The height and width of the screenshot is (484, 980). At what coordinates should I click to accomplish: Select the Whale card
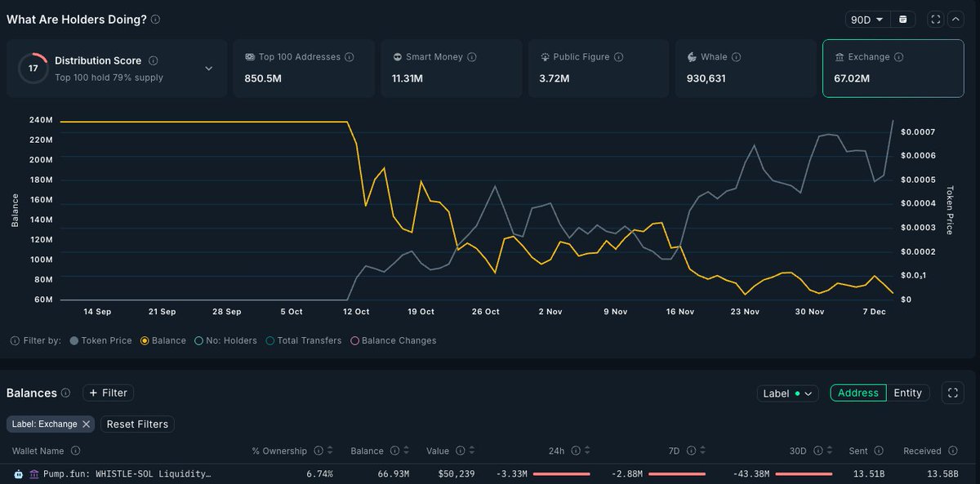pyautogui.click(x=746, y=69)
